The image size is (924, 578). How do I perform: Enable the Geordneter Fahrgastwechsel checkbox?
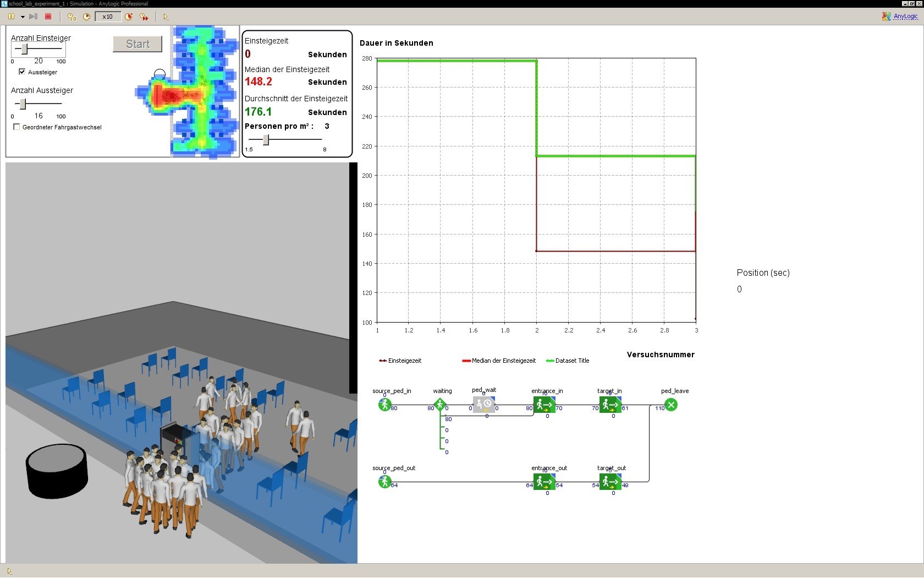coord(16,127)
